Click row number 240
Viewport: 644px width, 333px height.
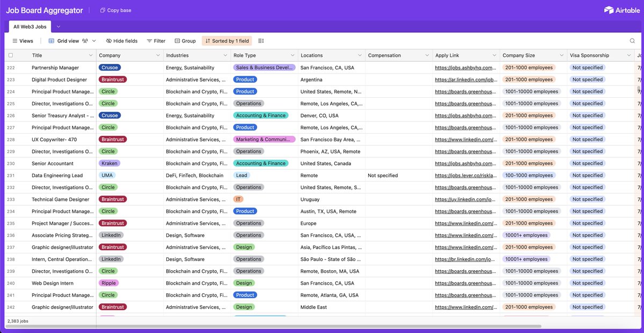coord(11,283)
